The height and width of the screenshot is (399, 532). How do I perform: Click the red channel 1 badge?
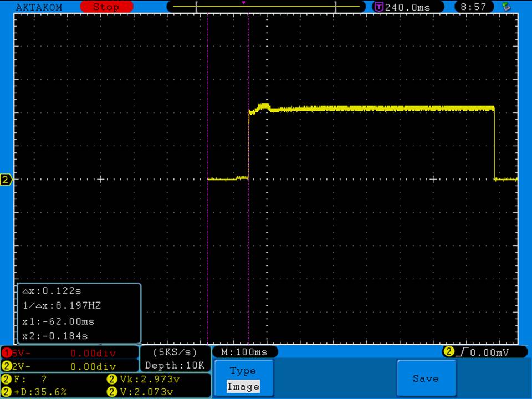coord(7,352)
